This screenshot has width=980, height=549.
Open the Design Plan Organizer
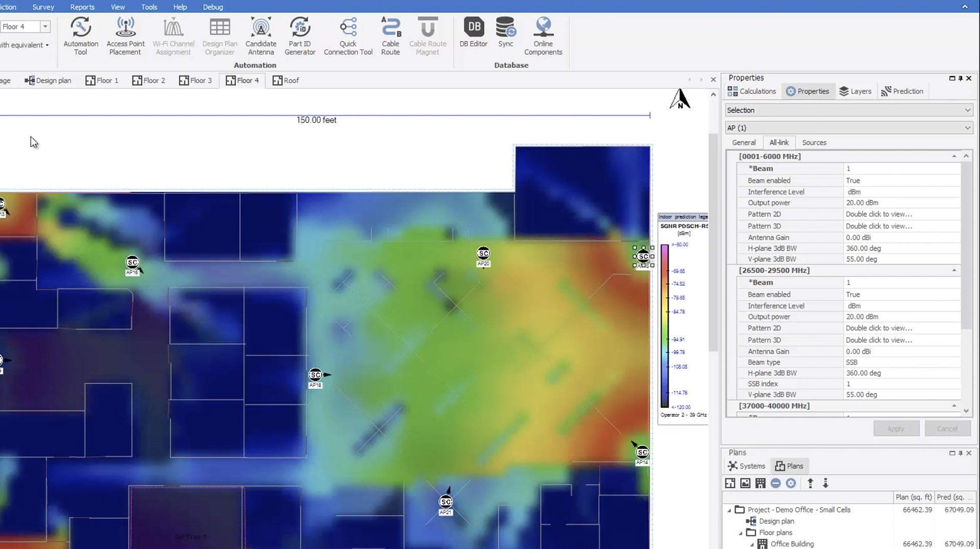tap(219, 36)
